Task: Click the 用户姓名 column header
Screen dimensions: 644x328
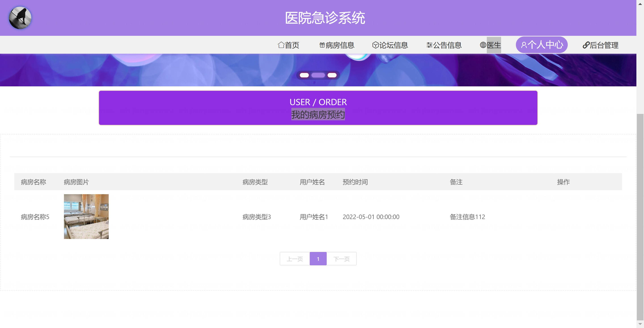Action: (x=312, y=182)
